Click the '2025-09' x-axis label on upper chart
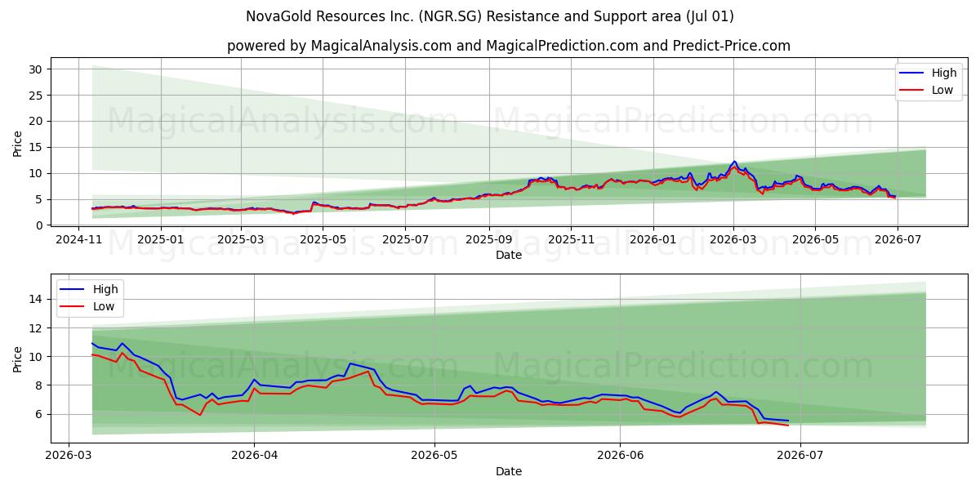This screenshot has width=980, height=490. tap(489, 240)
